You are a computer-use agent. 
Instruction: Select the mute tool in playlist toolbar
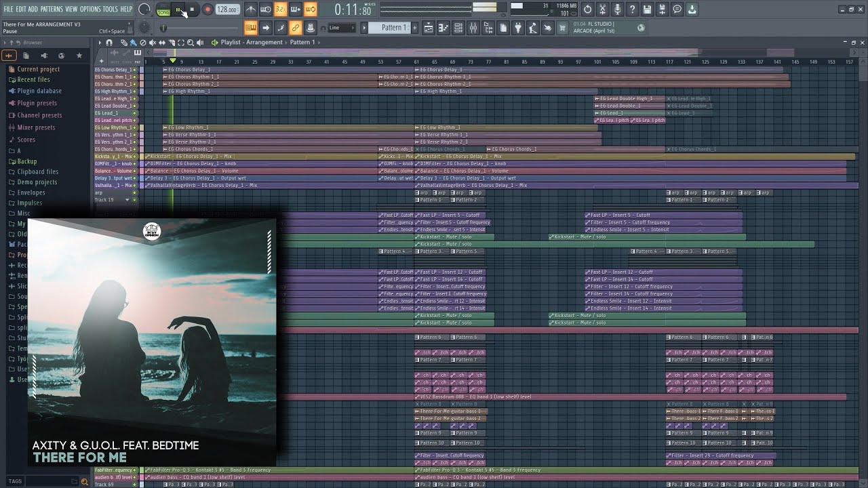[x=153, y=42]
